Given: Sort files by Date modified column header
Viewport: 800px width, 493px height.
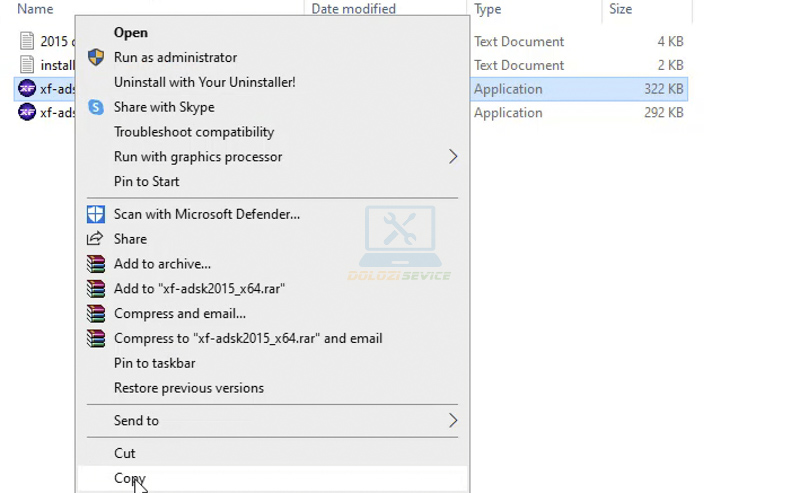Looking at the screenshot, I should [x=353, y=9].
